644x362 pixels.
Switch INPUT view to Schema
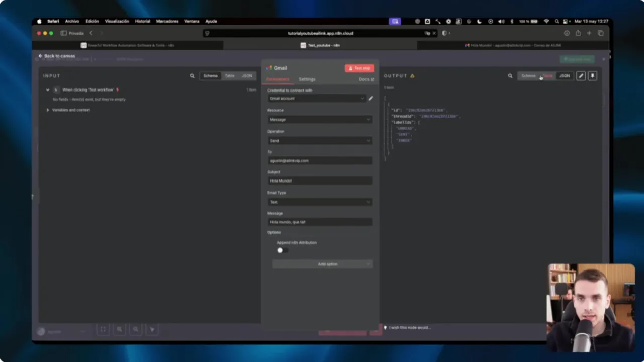[x=211, y=76]
